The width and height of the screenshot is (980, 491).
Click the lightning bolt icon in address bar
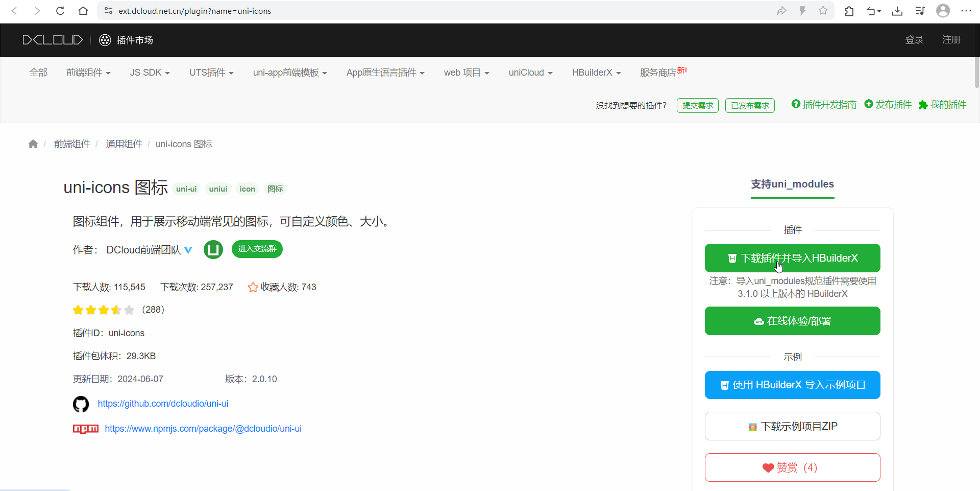click(x=802, y=11)
